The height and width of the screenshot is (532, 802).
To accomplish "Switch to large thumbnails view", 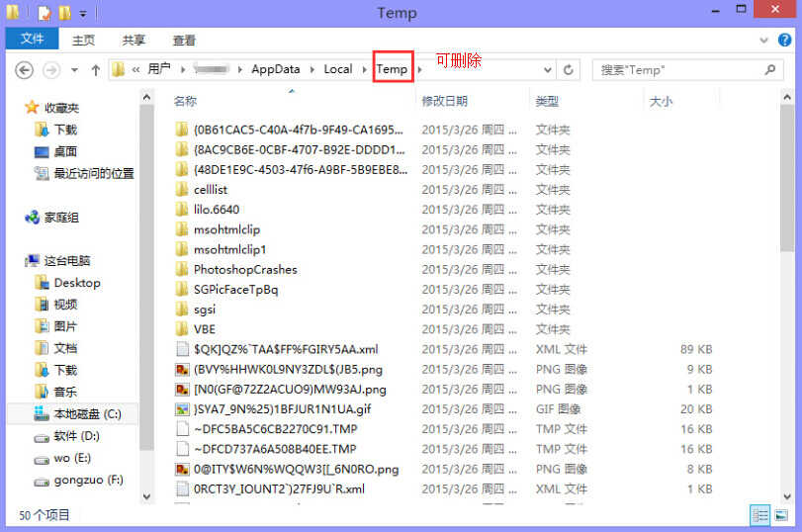I will pos(782,515).
